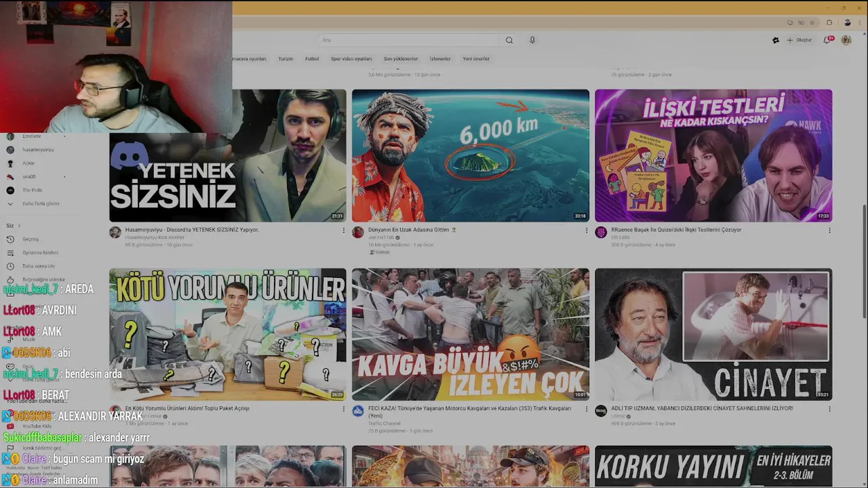This screenshot has height=488, width=868.
Task: Open the KORKU YAYINI video thumbnail
Action: click(x=713, y=466)
